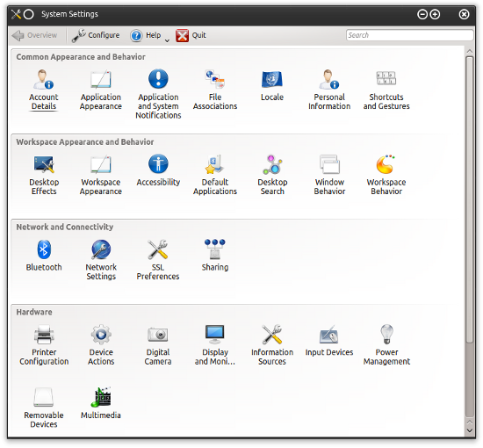Open Desktop Search configuration

coord(272,175)
